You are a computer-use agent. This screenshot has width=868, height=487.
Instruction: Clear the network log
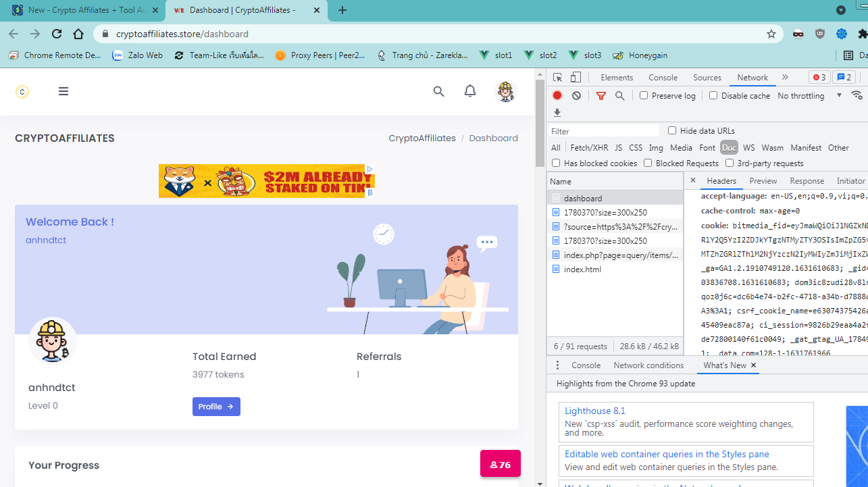[x=576, y=96]
